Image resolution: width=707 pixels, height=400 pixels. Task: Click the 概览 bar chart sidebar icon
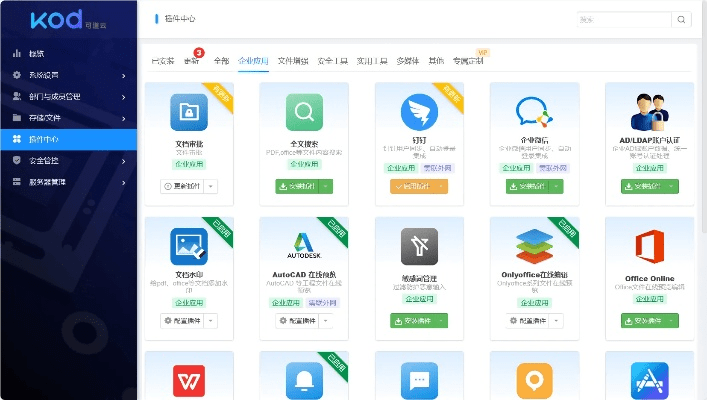(x=17, y=53)
